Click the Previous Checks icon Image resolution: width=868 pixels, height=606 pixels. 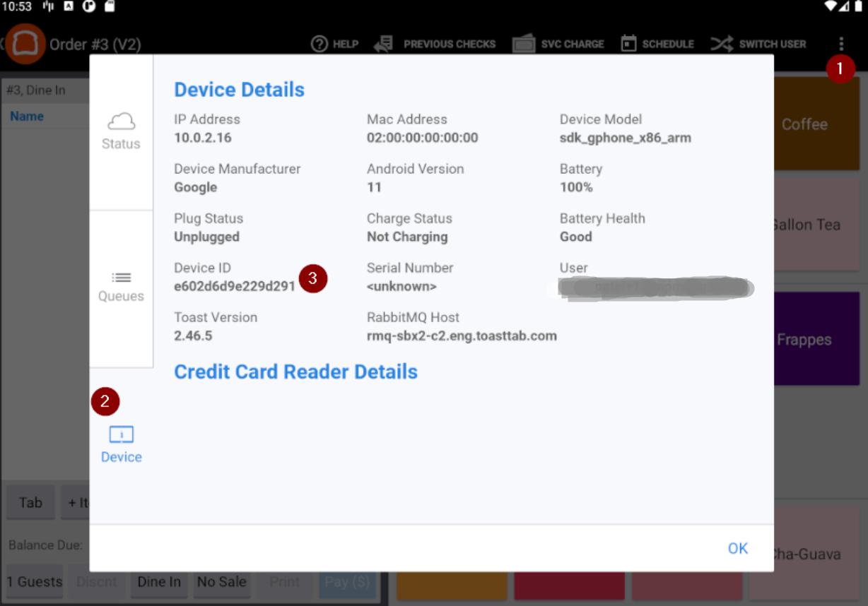coord(382,43)
